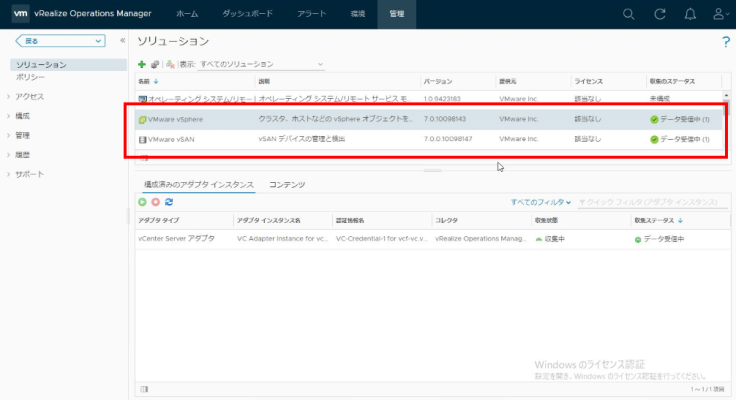Select the VMware vSAN row name
Viewport: 736px width, 400px height.
pos(171,139)
